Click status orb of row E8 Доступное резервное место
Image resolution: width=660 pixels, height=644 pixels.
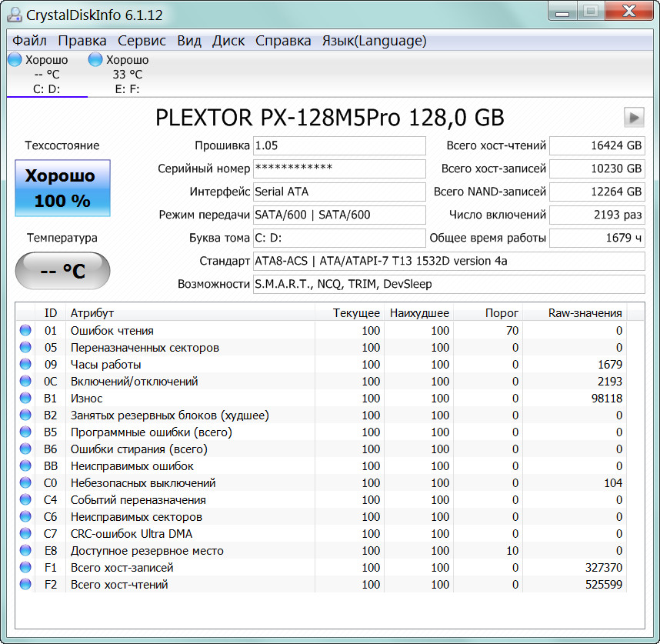click(25, 550)
